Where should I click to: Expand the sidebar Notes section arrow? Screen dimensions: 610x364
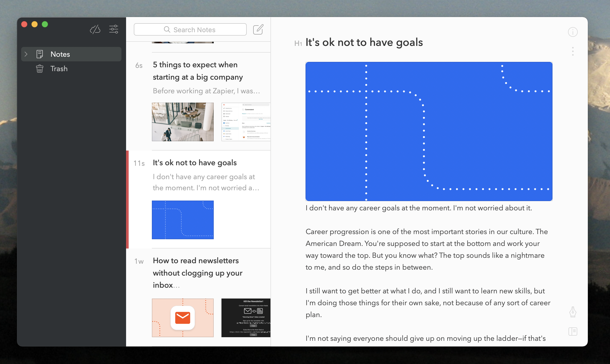point(26,54)
